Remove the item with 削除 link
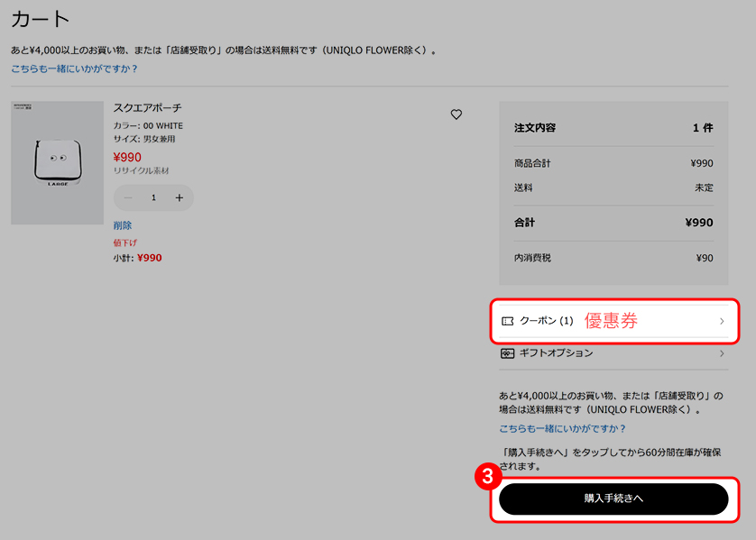756x540 pixels. (x=123, y=225)
